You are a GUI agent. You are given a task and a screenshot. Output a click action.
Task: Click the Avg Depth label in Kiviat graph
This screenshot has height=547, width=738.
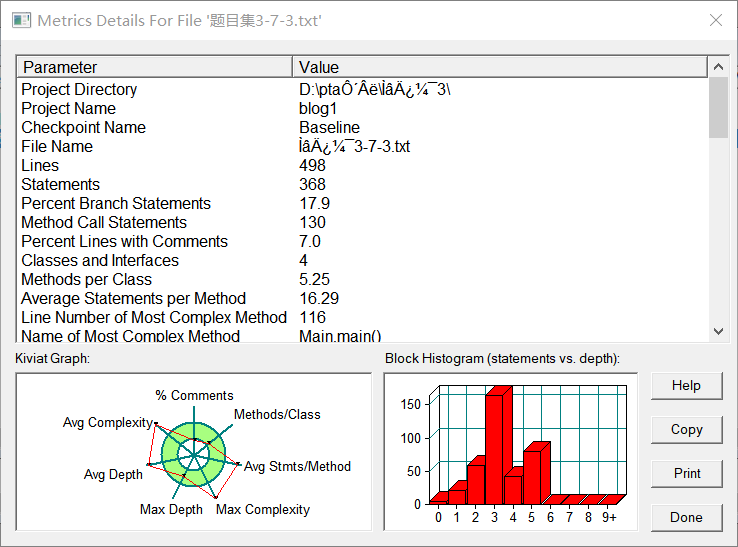point(113,474)
